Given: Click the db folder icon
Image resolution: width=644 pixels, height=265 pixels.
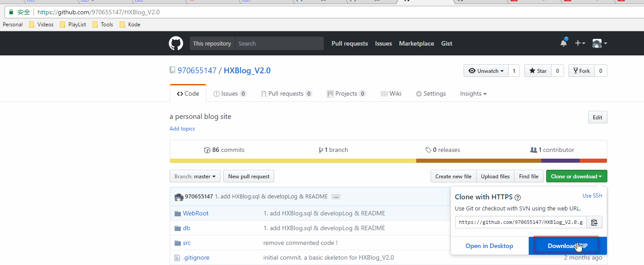Looking at the screenshot, I should (x=178, y=228).
